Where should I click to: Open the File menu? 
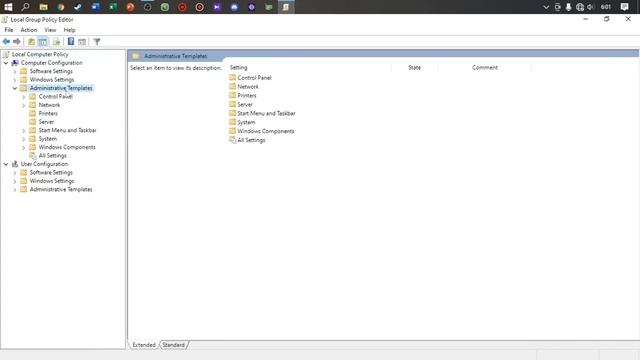(9, 30)
